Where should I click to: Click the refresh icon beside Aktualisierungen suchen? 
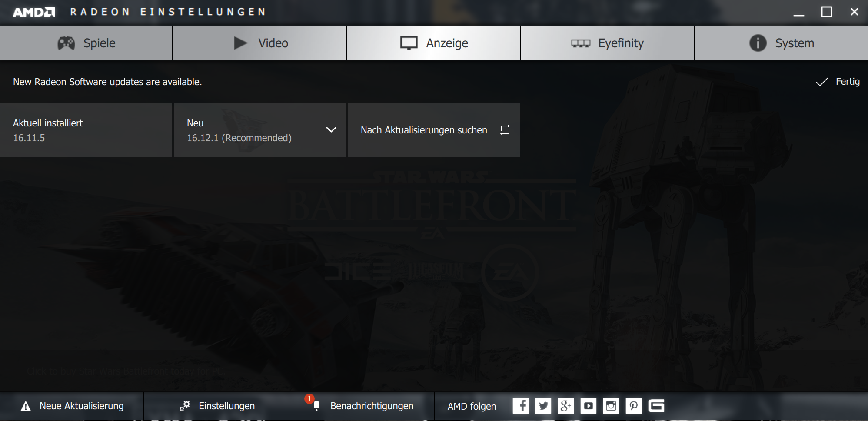point(505,130)
